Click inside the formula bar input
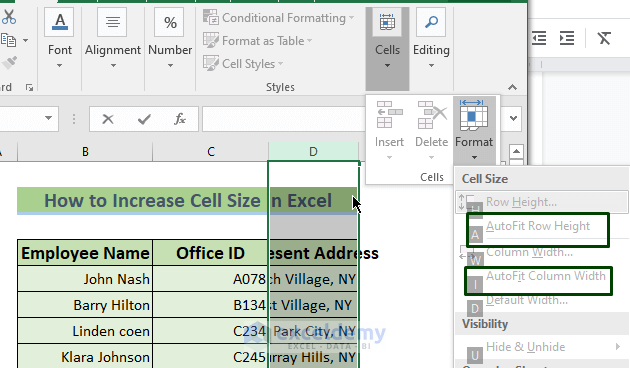The image size is (630, 368). pyautogui.click(x=284, y=119)
